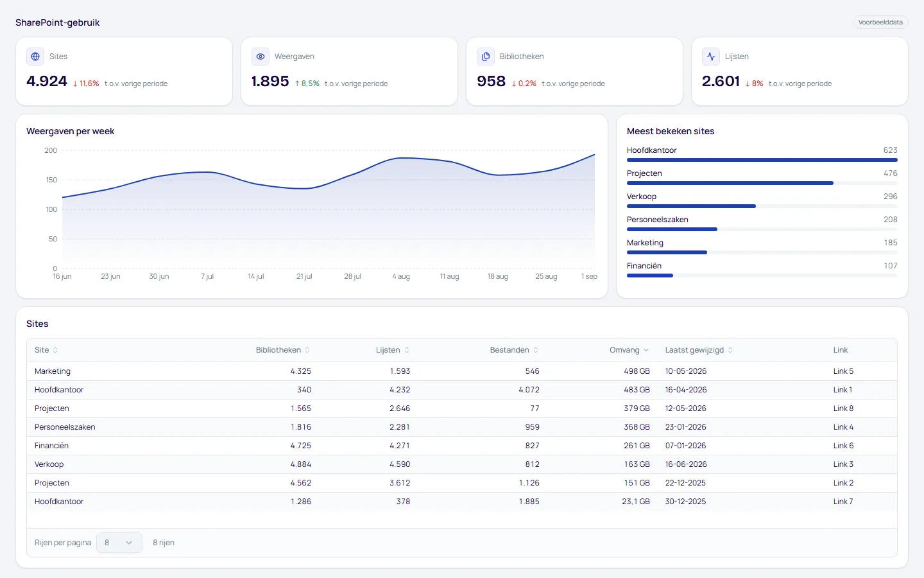Click the 958 Bibliotheken value

pos(492,82)
